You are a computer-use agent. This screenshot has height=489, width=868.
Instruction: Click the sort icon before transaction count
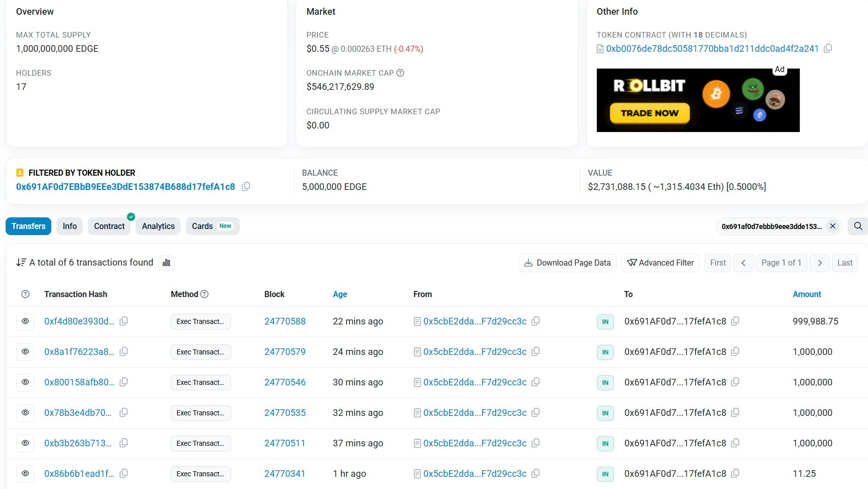[21, 262]
